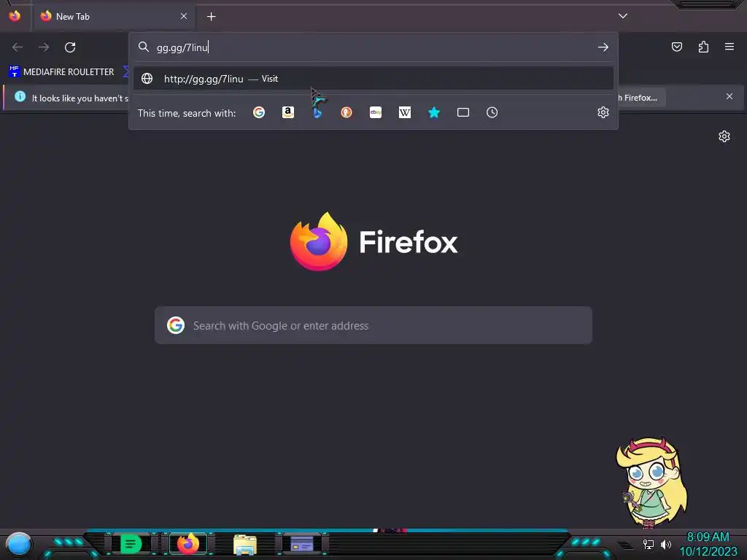The height and width of the screenshot is (560, 747).
Task: Search bookmarks via the star icon
Action: 433,112
